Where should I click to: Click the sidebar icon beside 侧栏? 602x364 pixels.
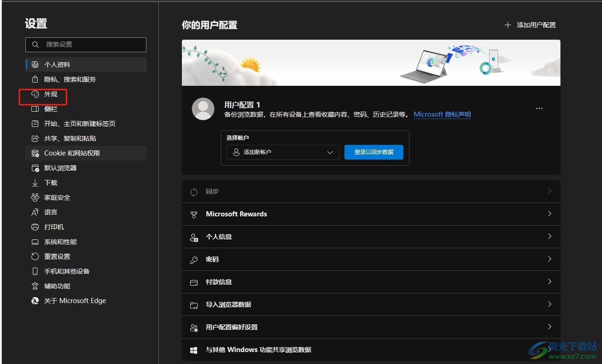coord(35,109)
